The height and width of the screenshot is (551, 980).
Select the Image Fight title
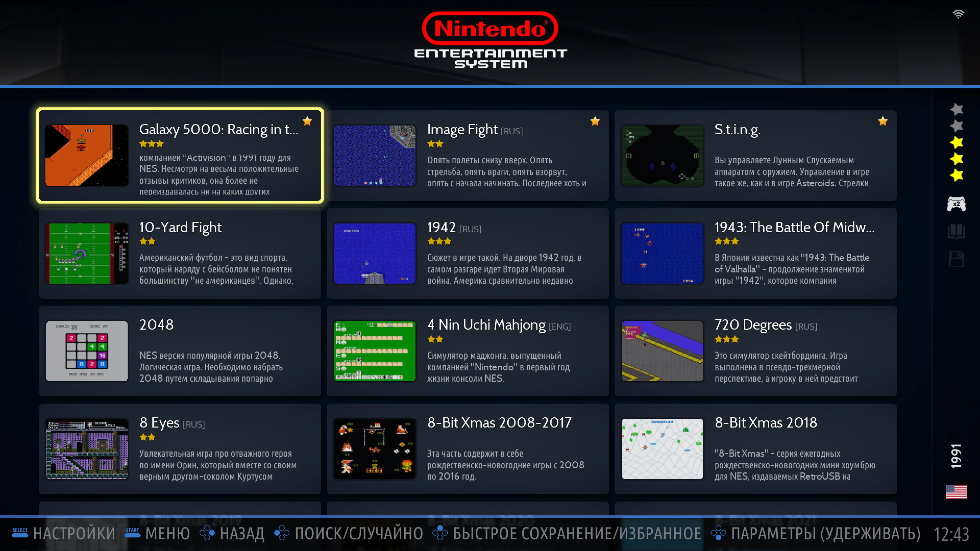(462, 129)
